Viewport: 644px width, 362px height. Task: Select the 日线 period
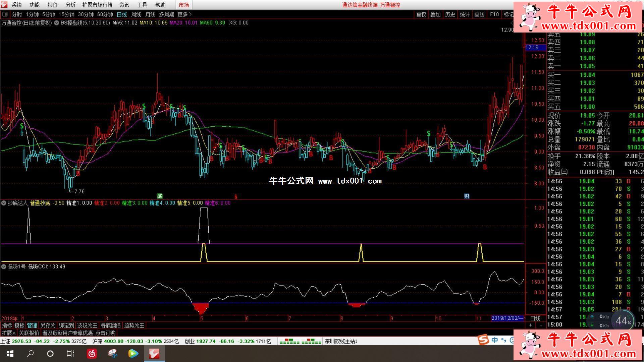point(122,14)
